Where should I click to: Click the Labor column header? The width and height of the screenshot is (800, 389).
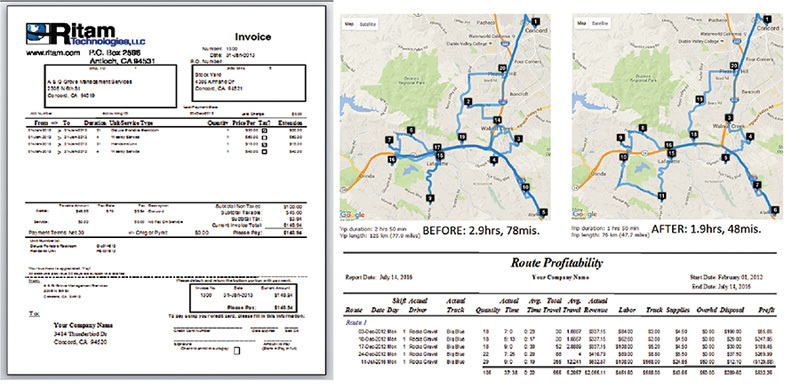pyautogui.click(x=627, y=310)
